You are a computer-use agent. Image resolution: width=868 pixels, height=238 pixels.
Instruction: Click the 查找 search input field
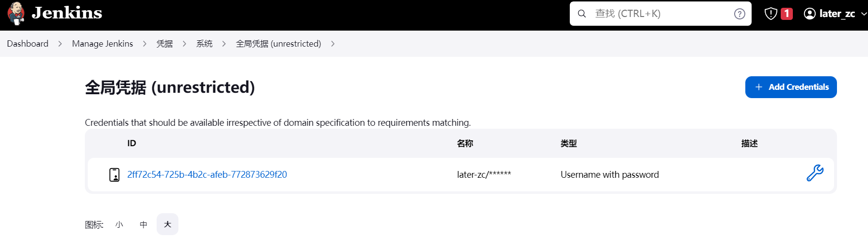coord(660,14)
